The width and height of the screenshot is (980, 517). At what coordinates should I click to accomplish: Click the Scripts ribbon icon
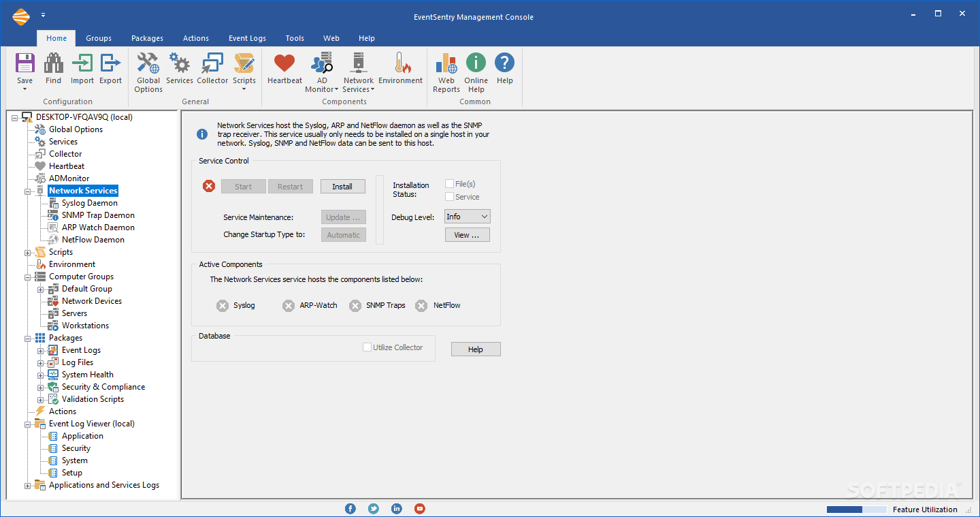tap(244, 63)
